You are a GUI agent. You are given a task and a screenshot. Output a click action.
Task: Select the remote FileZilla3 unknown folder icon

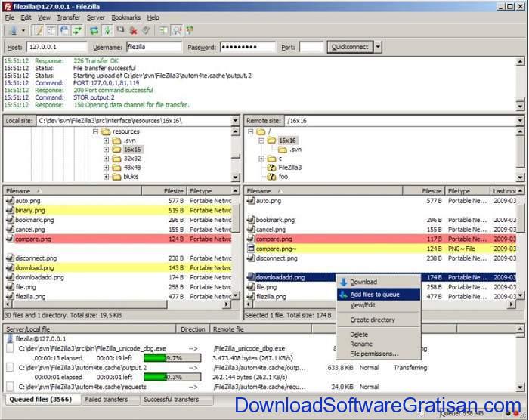click(x=271, y=168)
